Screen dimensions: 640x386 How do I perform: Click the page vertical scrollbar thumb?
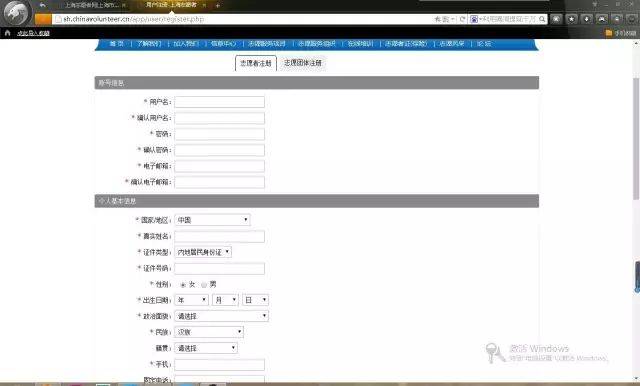(636, 139)
